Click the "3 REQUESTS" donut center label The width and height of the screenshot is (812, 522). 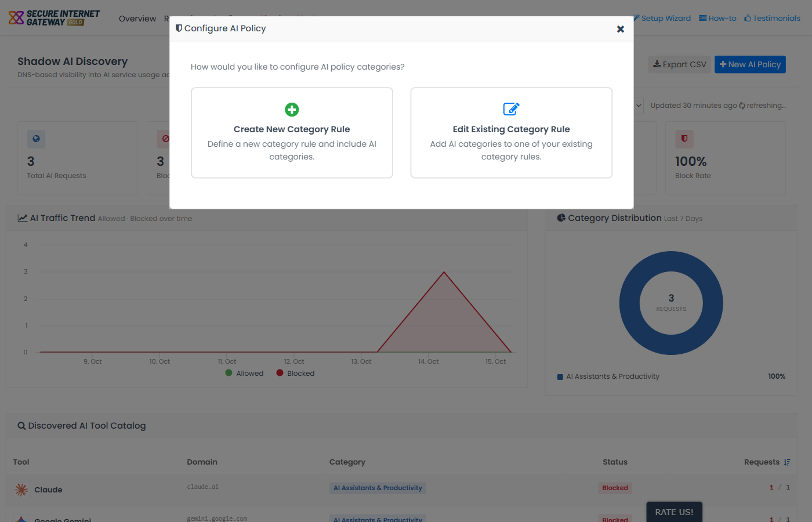click(671, 302)
